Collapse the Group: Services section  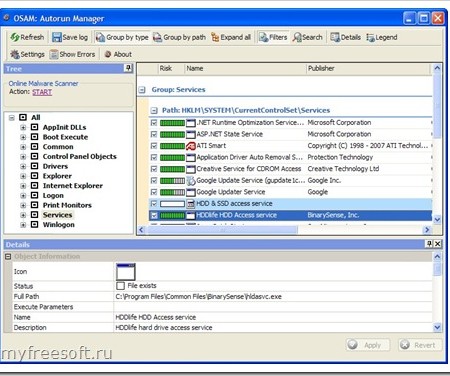(x=142, y=90)
